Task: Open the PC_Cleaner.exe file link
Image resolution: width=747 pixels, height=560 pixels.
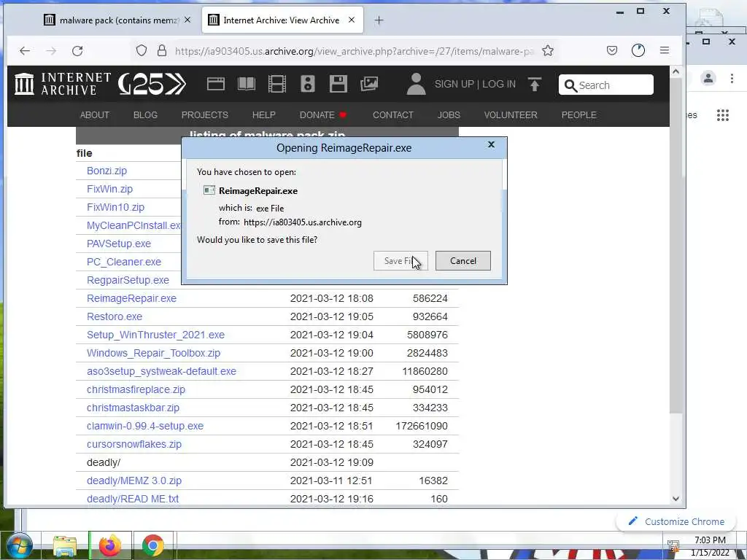Action: point(124,262)
